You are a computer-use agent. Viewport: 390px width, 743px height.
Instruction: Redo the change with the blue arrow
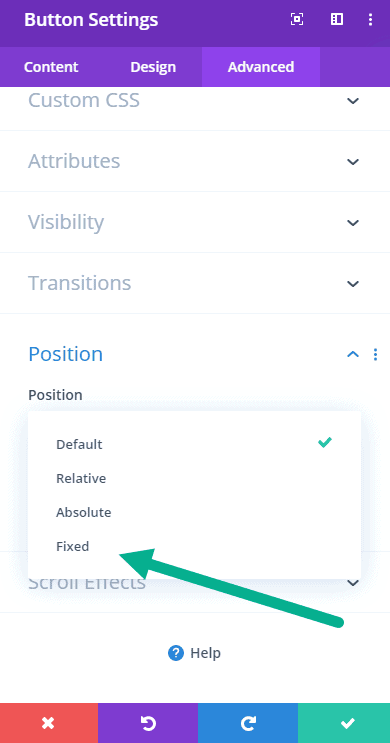pos(248,723)
